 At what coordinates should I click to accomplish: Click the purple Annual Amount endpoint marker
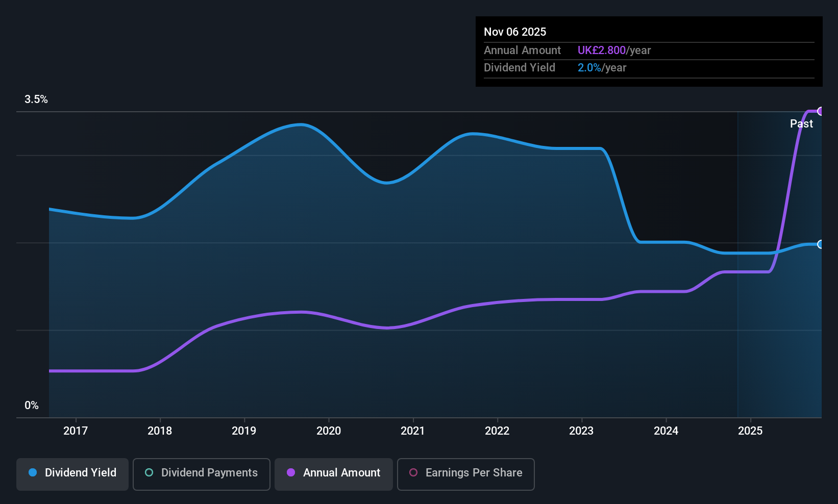[820, 111]
